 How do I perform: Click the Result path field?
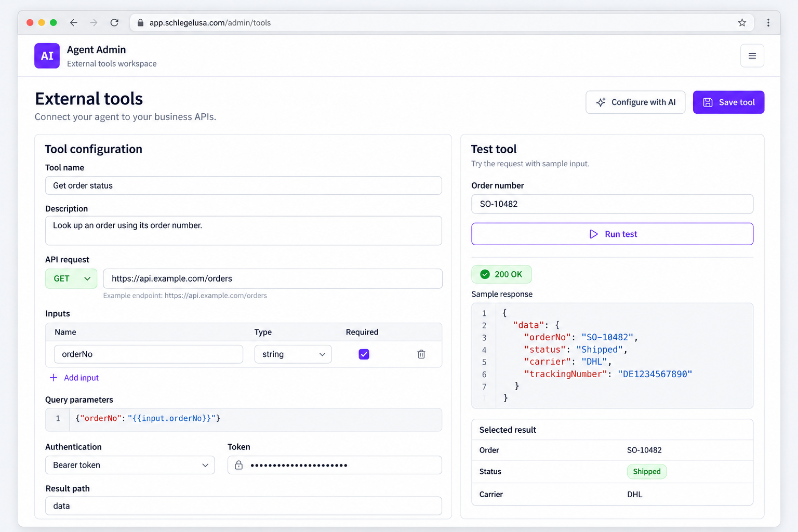(244, 506)
